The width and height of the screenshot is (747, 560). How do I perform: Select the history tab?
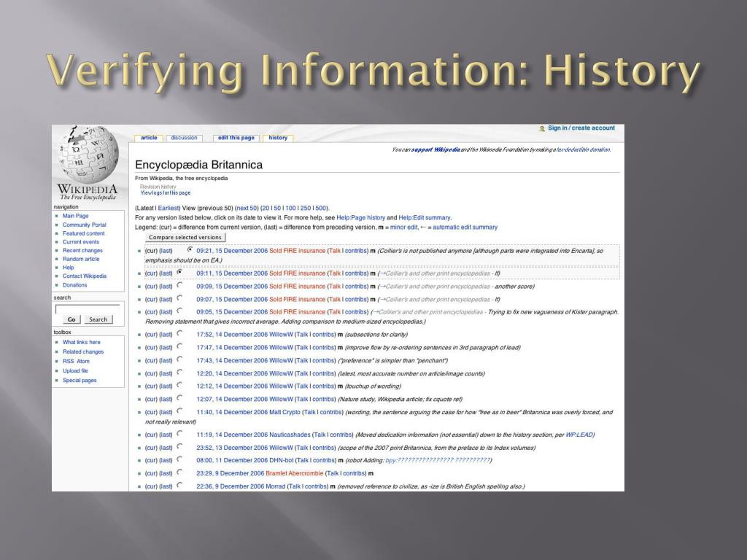(278, 138)
